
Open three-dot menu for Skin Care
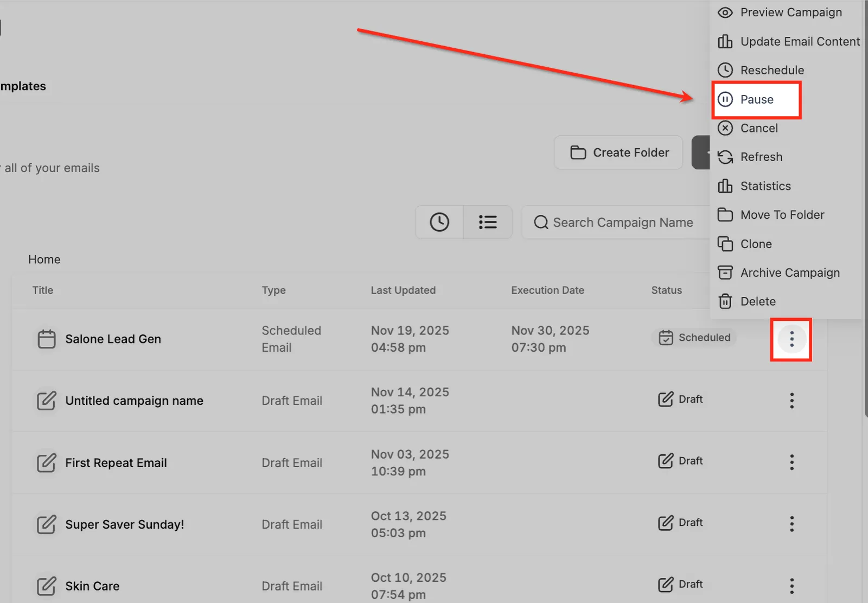[x=792, y=586]
